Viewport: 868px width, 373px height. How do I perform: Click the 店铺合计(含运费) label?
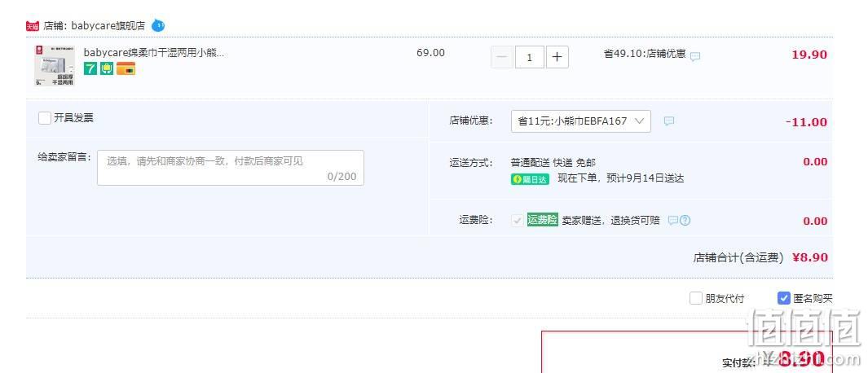(738, 257)
